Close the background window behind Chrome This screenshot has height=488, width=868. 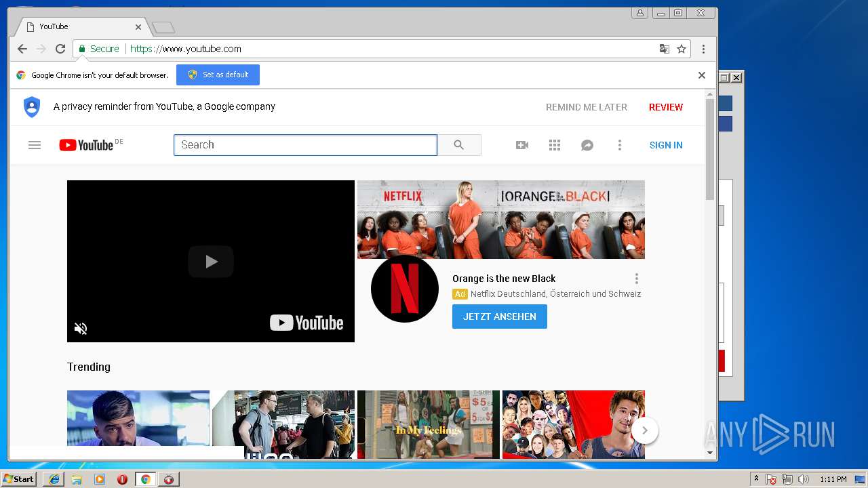point(736,78)
